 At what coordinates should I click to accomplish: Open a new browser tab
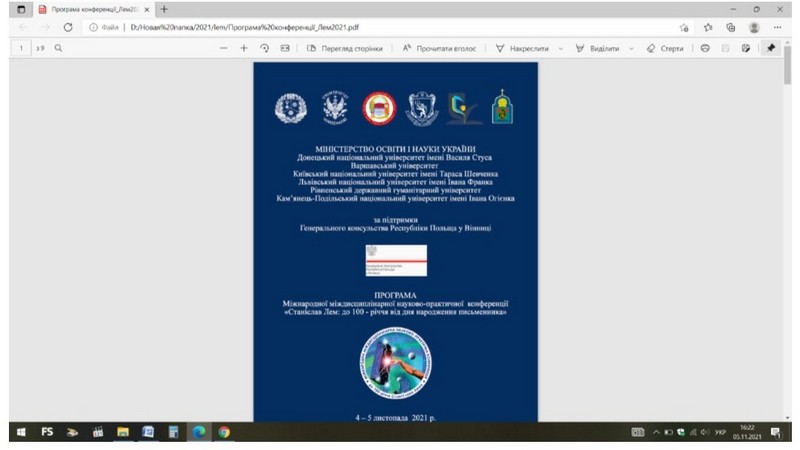coord(164,9)
